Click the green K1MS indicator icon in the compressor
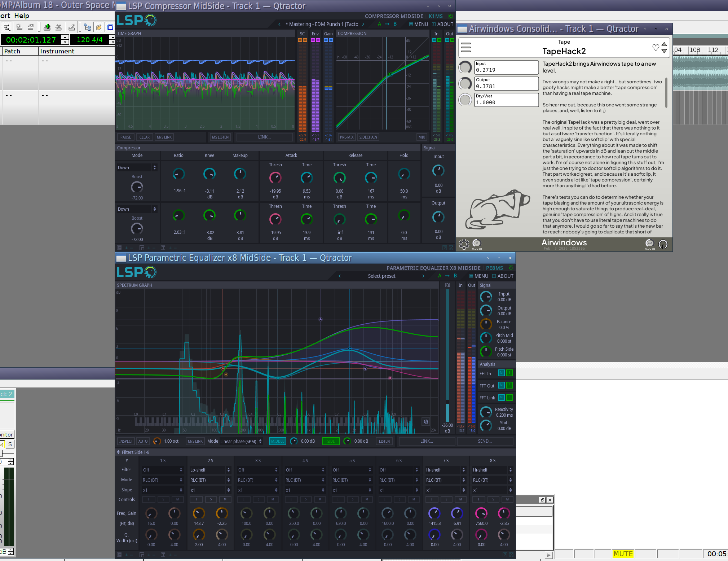This screenshot has width=728, height=561. pyautogui.click(x=450, y=16)
